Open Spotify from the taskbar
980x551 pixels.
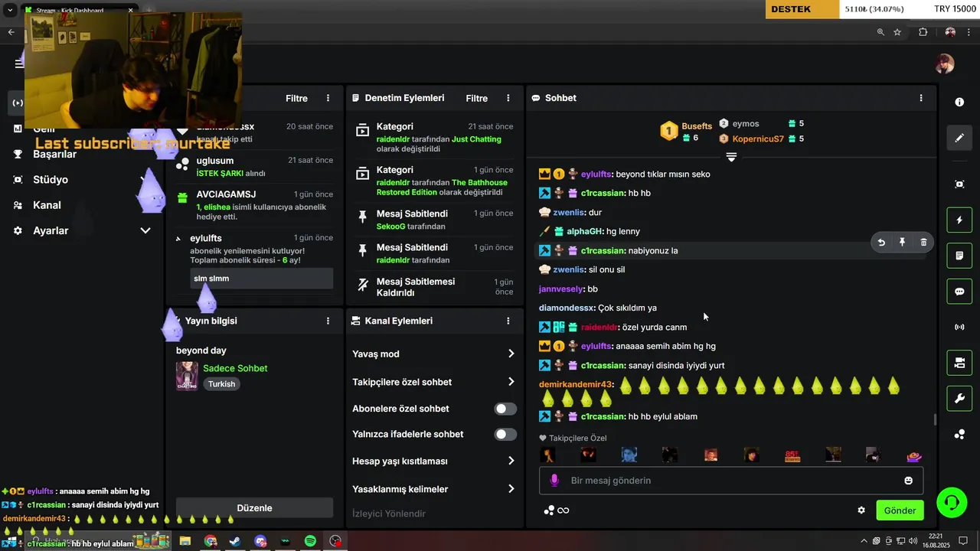(310, 541)
